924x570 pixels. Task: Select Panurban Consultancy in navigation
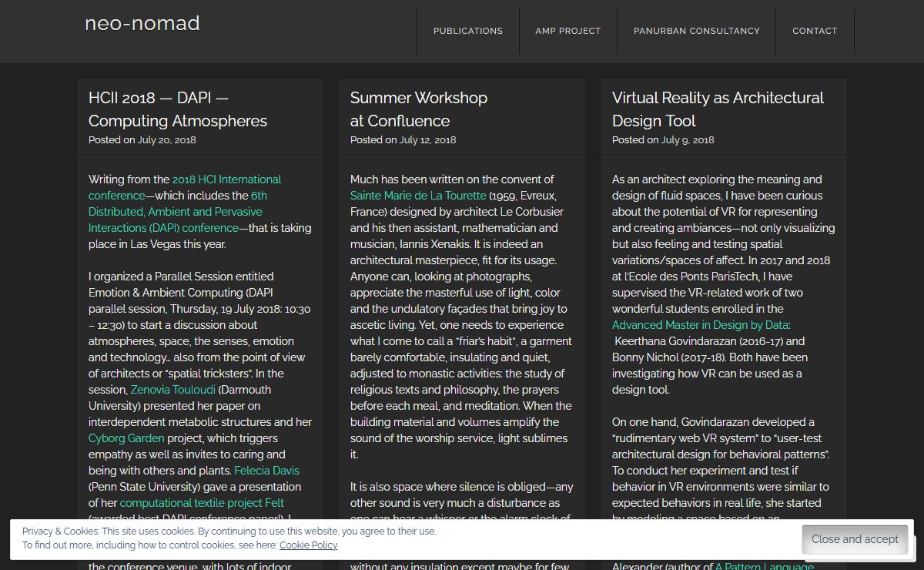click(696, 31)
